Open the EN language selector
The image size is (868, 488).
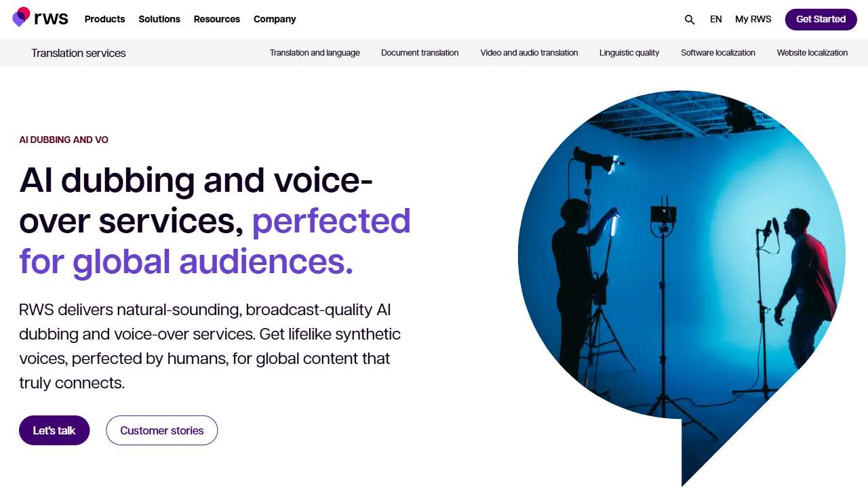[716, 19]
